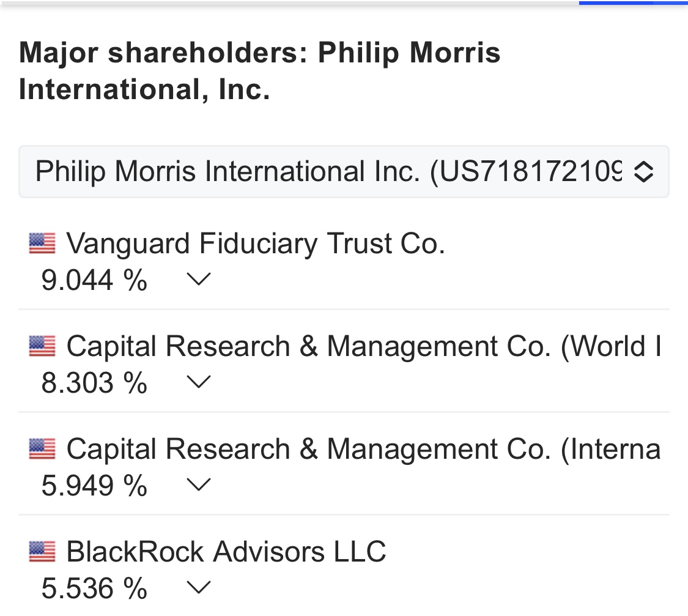Click the 5.949 % stake value
Viewport: 688px width, 616px height.
pos(94,486)
